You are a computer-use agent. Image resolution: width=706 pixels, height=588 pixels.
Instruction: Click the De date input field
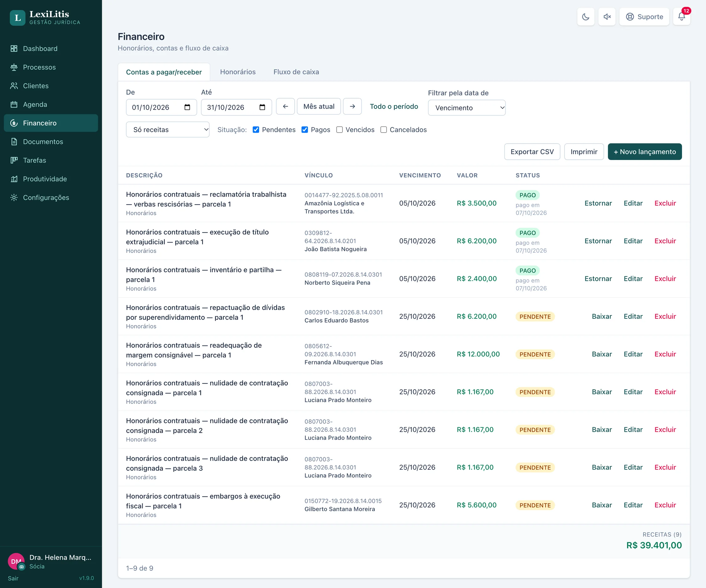[x=161, y=107]
